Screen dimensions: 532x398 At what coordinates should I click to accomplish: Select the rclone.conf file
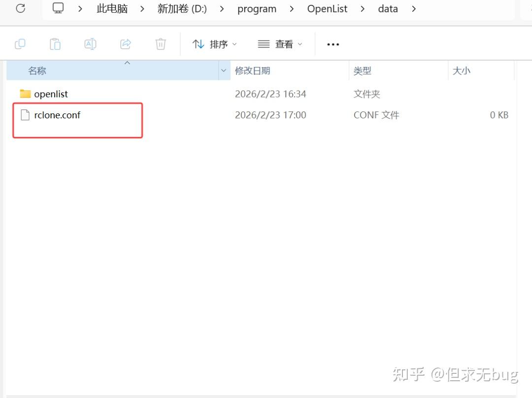[x=57, y=115]
